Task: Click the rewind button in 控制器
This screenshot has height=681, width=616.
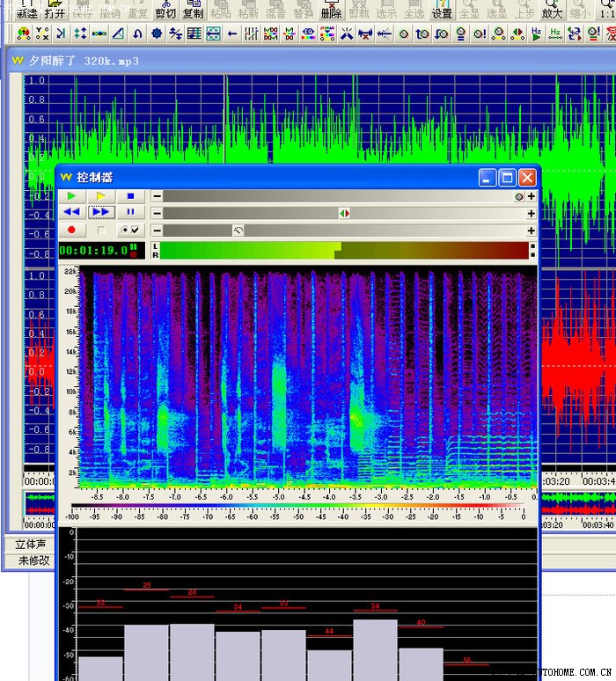Action: coord(72,213)
